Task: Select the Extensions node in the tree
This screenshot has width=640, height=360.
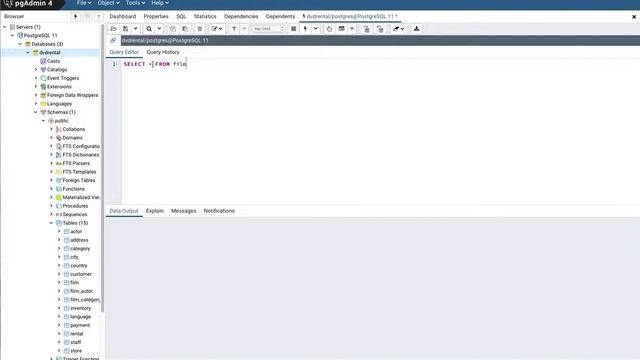Action: (x=59, y=87)
